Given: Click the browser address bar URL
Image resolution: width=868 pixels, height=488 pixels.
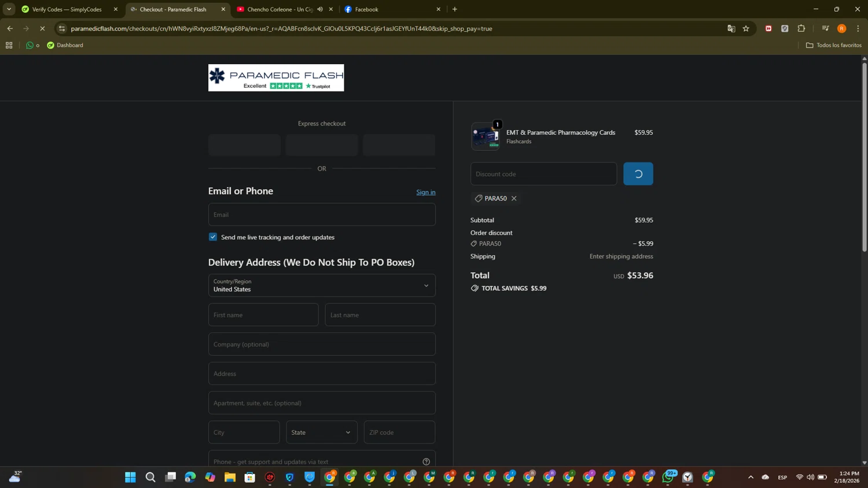Looking at the screenshot, I should pos(281,28).
